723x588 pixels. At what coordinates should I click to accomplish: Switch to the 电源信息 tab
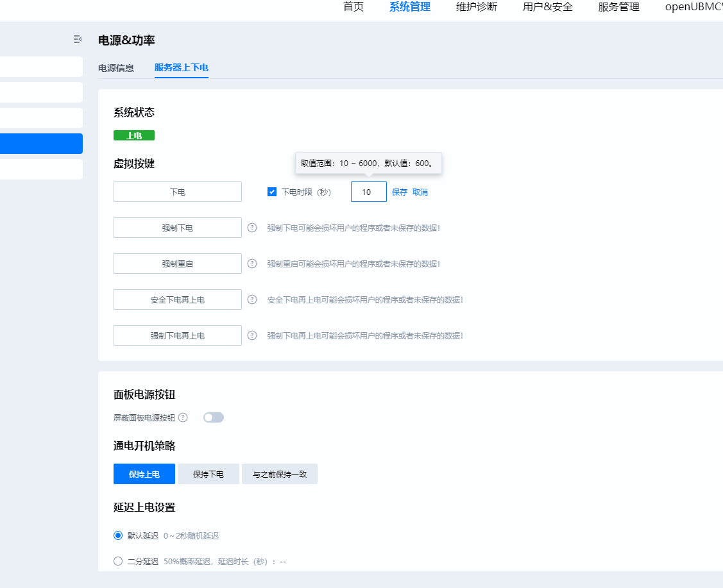coord(116,68)
